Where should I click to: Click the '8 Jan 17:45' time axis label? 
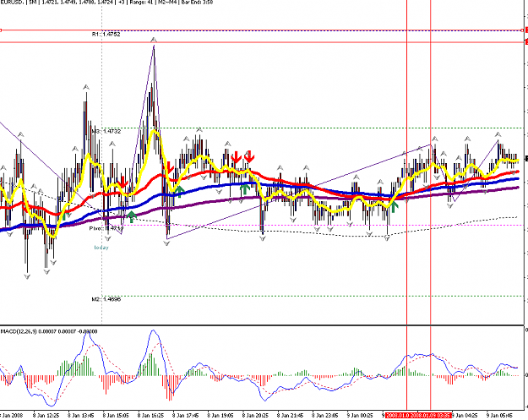[186, 415]
